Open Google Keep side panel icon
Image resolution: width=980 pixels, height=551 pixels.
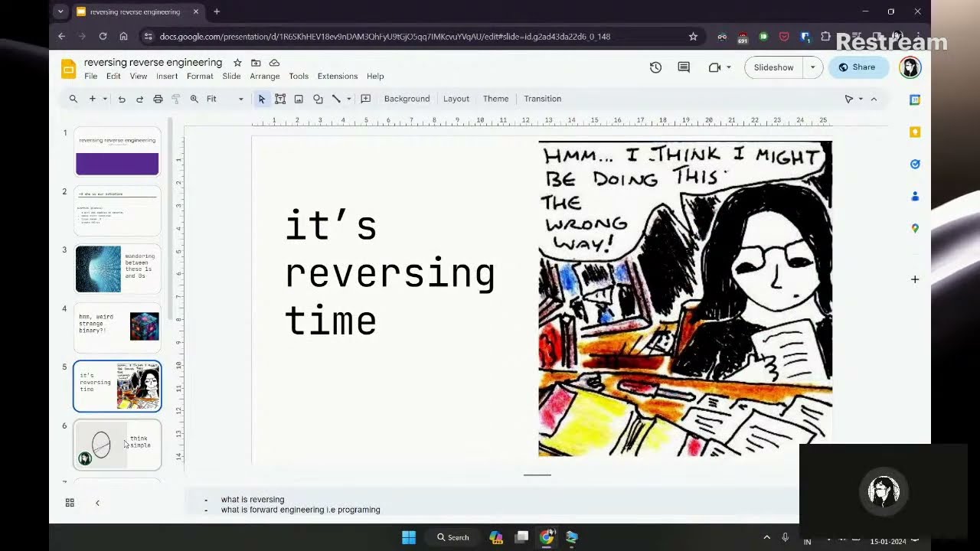(x=915, y=132)
